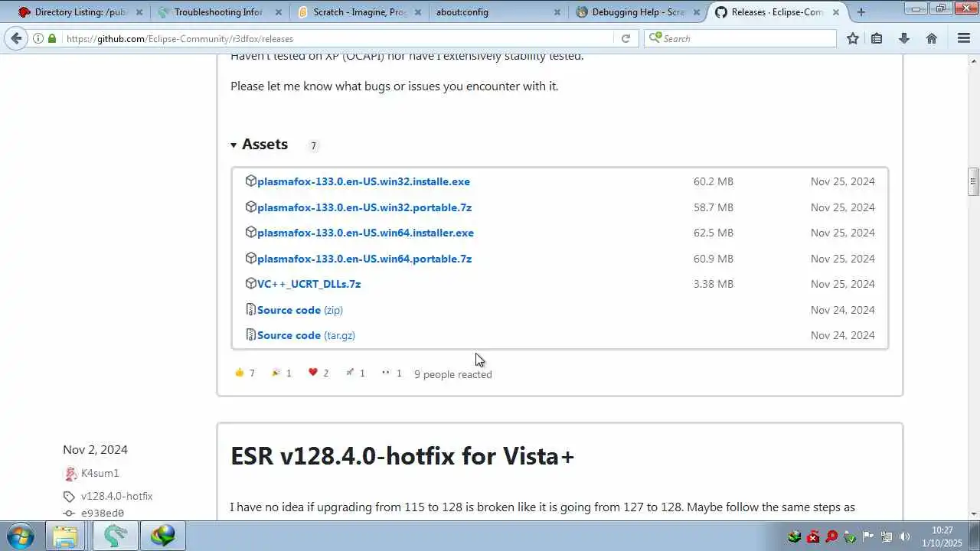Download Source code tar.gz
Screen dimensions: 980x551
[306, 335]
